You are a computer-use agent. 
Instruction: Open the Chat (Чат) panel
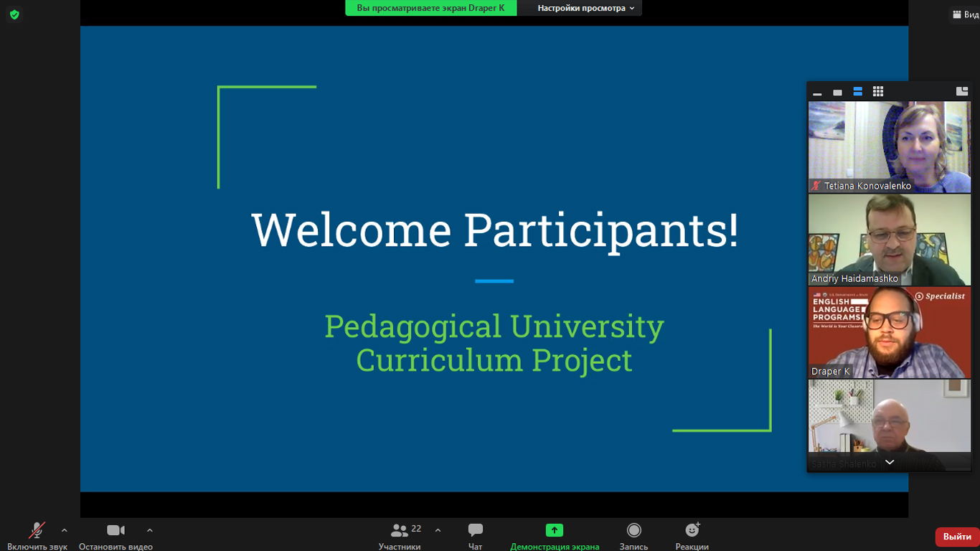click(475, 535)
